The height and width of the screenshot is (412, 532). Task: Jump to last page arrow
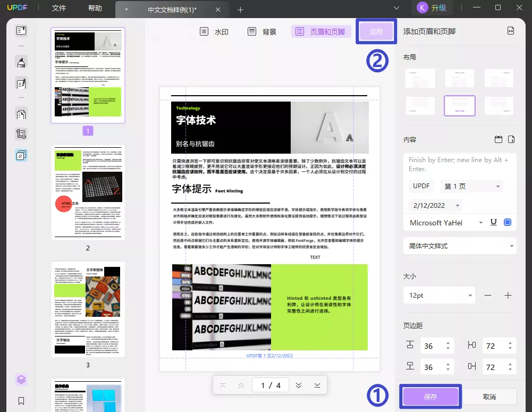pyautogui.click(x=317, y=385)
